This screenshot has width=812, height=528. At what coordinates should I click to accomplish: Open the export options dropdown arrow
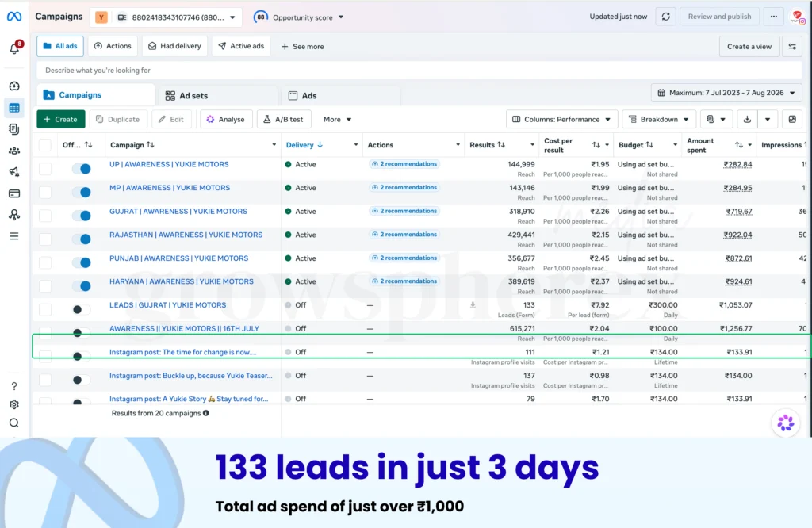(x=768, y=119)
